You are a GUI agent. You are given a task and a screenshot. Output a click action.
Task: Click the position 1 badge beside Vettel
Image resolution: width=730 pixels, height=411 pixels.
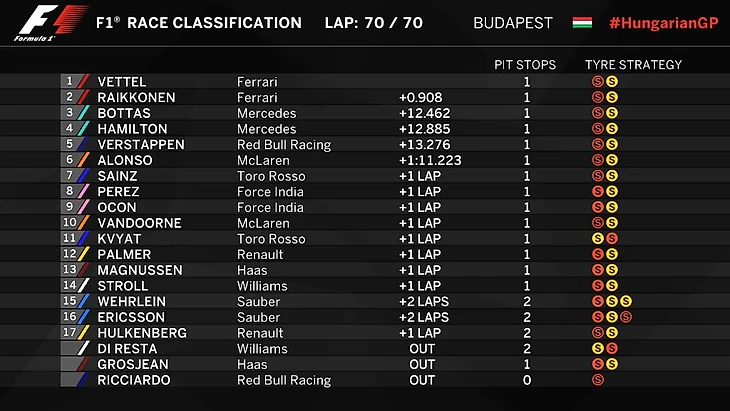click(x=69, y=81)
